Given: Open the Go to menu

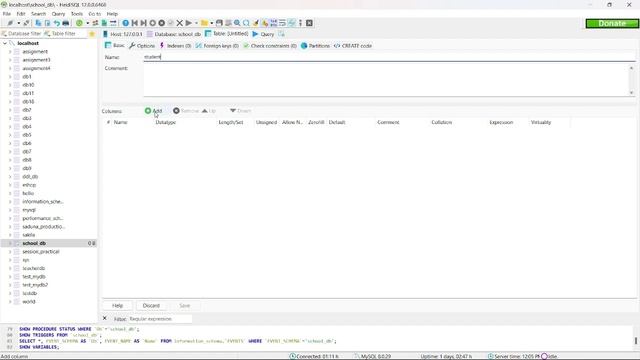Looking at the screenshot, I should pyautogui.click(x=94, y=14).
